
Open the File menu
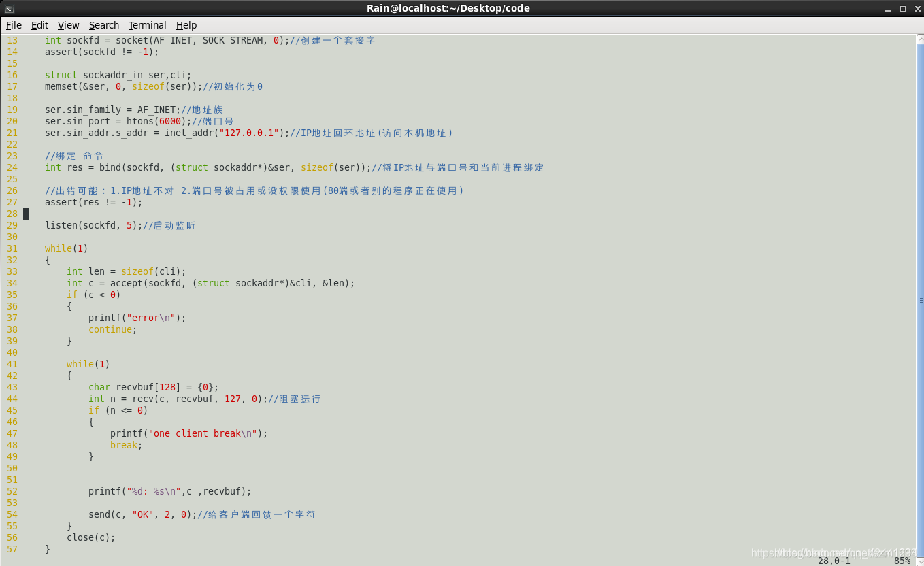click(13, 25)
